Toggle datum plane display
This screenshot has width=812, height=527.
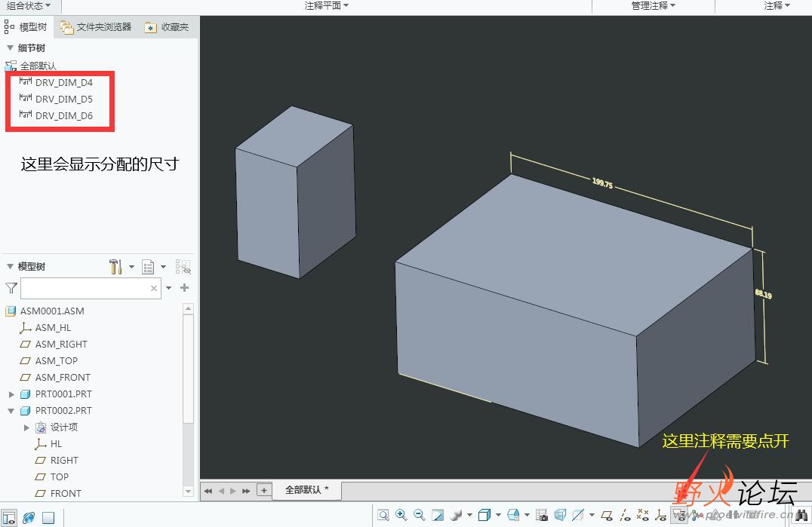607,515
